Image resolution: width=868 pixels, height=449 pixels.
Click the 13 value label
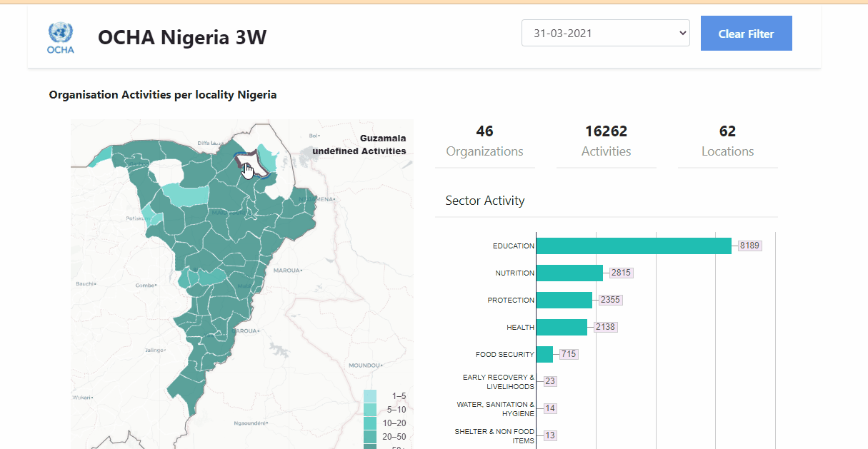[550, 435]
